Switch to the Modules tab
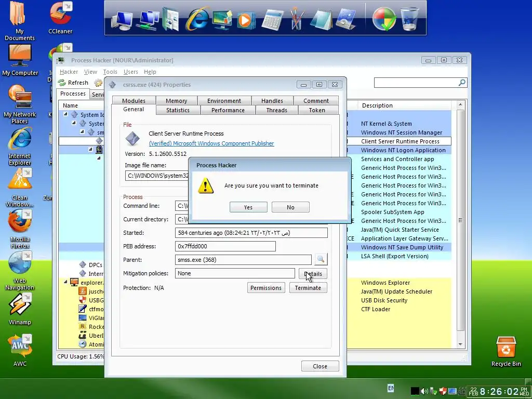 pos(134,101)
